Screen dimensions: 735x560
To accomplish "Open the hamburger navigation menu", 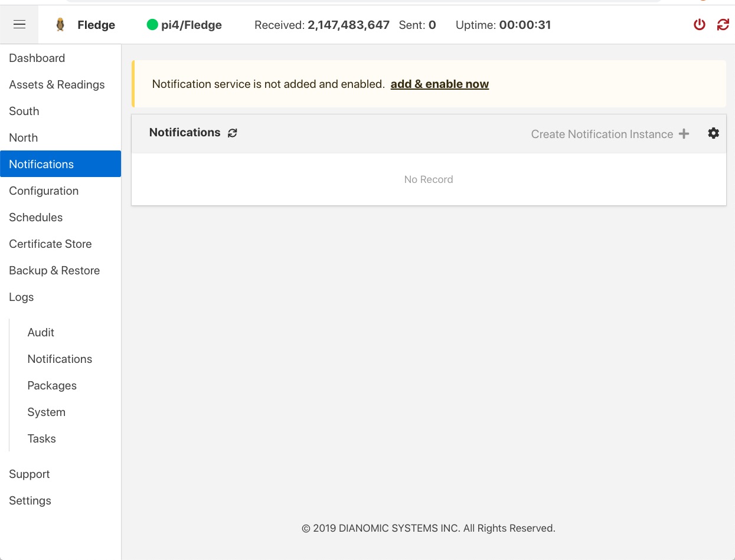I will pos(19,24).
